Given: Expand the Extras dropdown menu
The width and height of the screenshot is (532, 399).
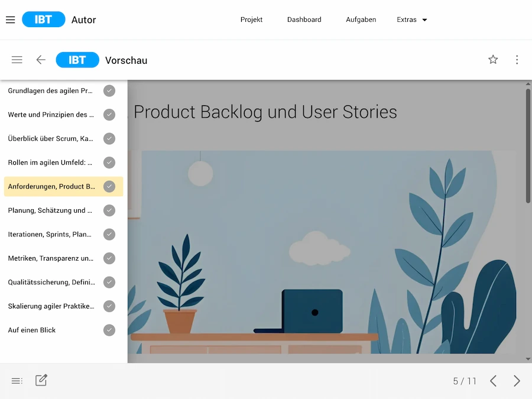Looking at the screenshot, I should [x=411, y=20].
